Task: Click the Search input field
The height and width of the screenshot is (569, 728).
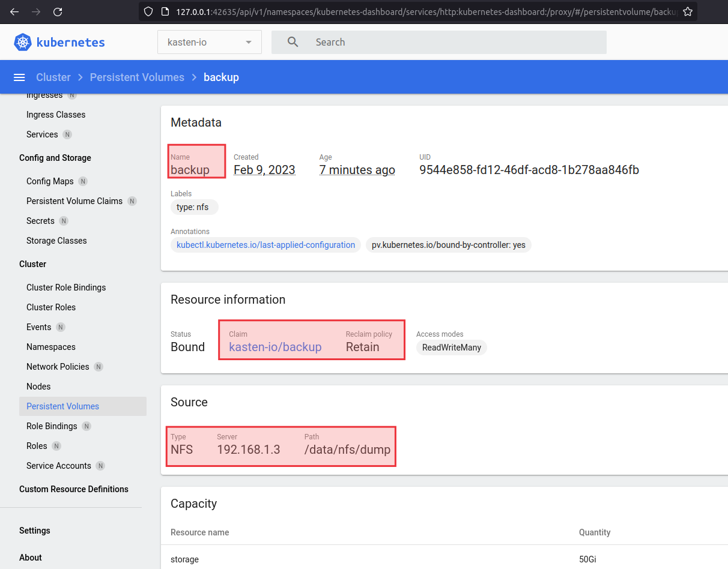Action: click(x=439, y=42)
